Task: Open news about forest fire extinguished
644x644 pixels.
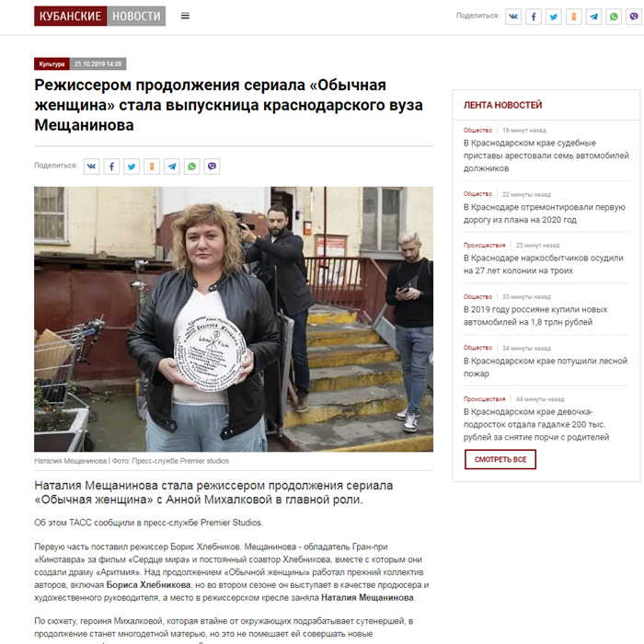Action: point(546,367)
